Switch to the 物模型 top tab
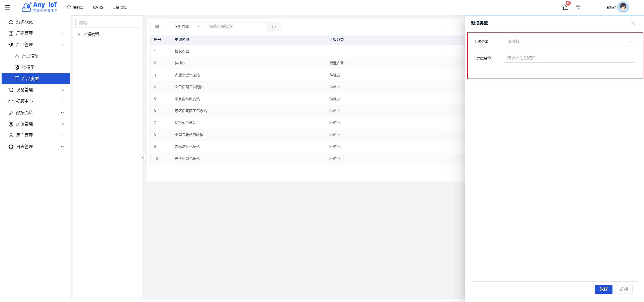The width and height of the screenshot is (644, 302). pos(98,7)
